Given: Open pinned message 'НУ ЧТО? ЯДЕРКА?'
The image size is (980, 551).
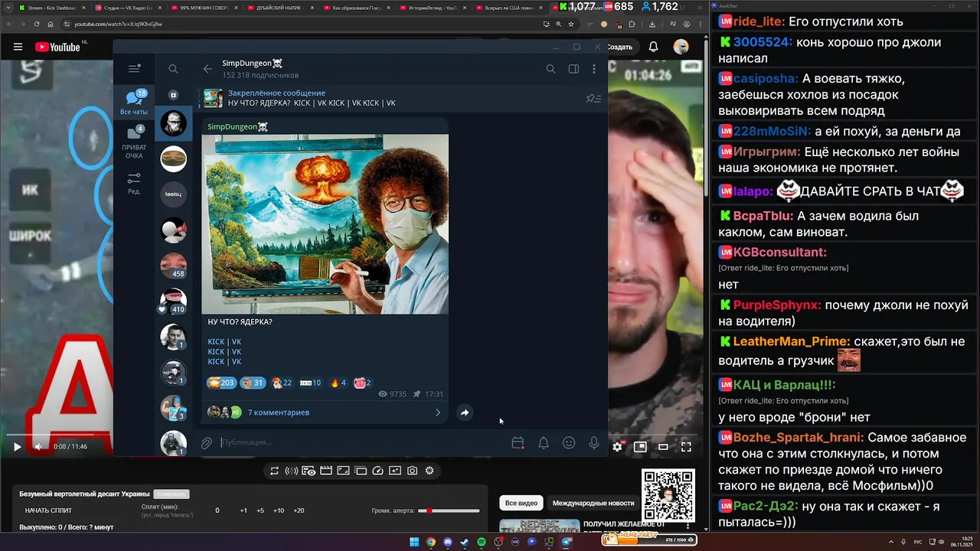Looking at the screenshot, I should (392, 98).
